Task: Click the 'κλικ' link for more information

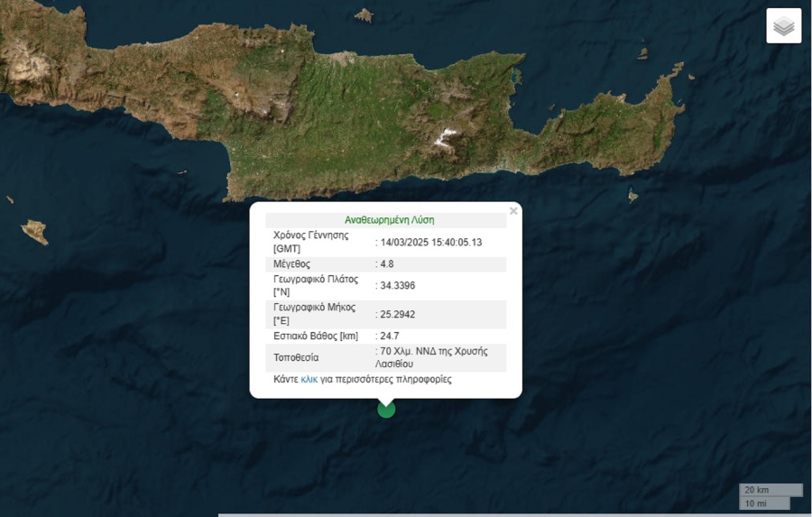Action: [x=309, y=380]
